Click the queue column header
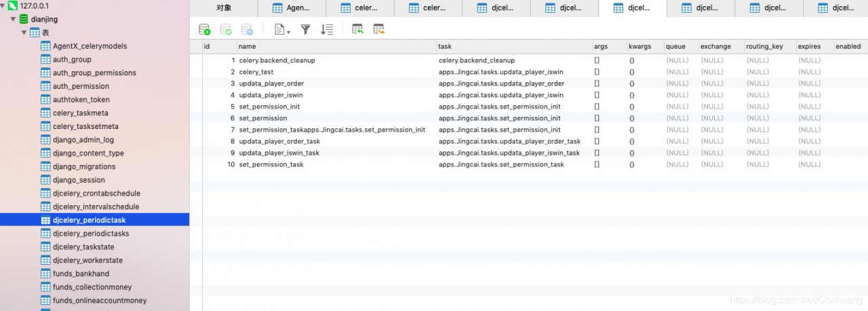 coord(682,46)
